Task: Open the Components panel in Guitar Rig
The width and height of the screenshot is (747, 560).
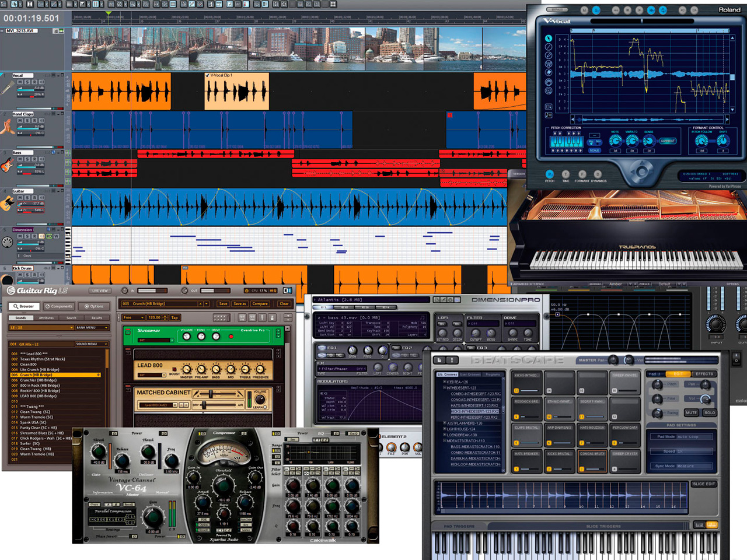Action: [59, 306]
